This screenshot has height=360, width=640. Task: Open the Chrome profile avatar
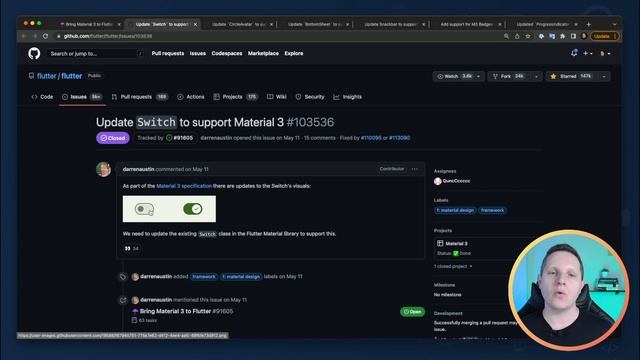(584, 36)
